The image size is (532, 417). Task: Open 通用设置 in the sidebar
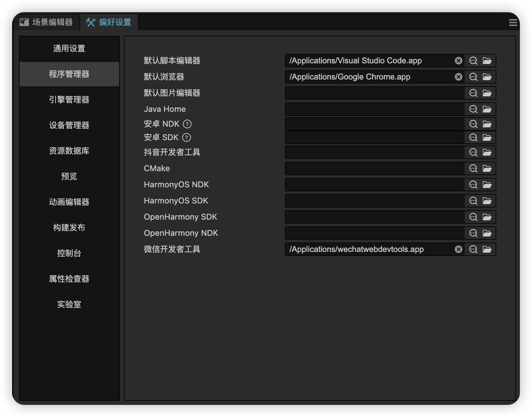pyautogui.click(x=69, y=49)
